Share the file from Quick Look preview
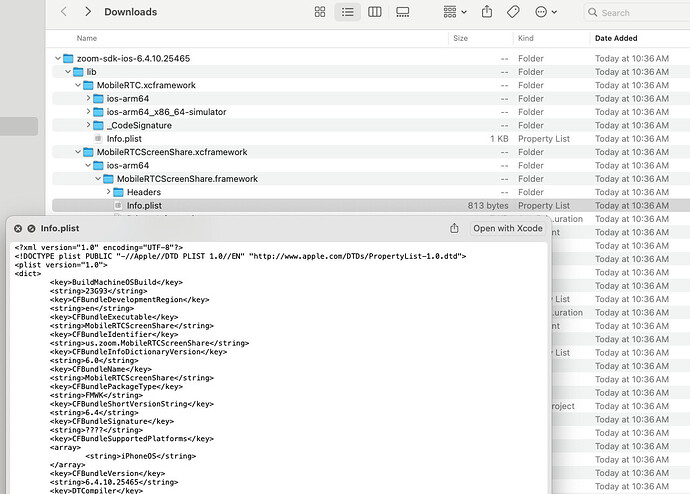 (x=454, y=228)
